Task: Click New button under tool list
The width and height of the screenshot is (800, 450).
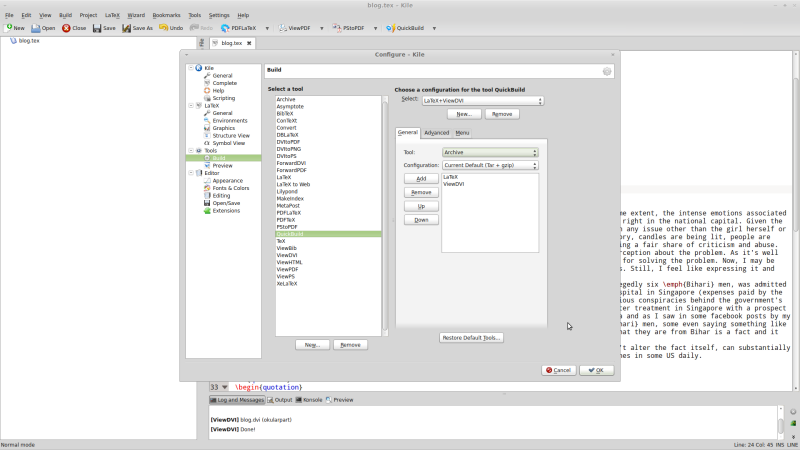Action: [312, 345]
